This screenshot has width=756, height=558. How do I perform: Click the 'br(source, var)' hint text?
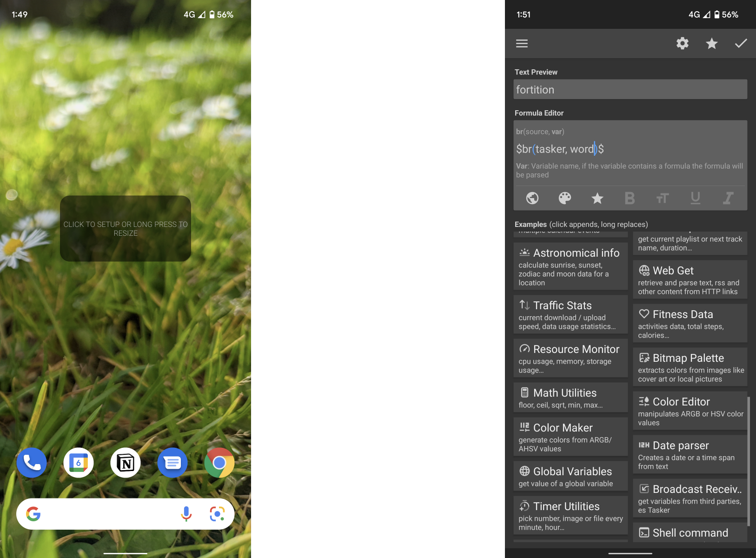coord(540,132)
